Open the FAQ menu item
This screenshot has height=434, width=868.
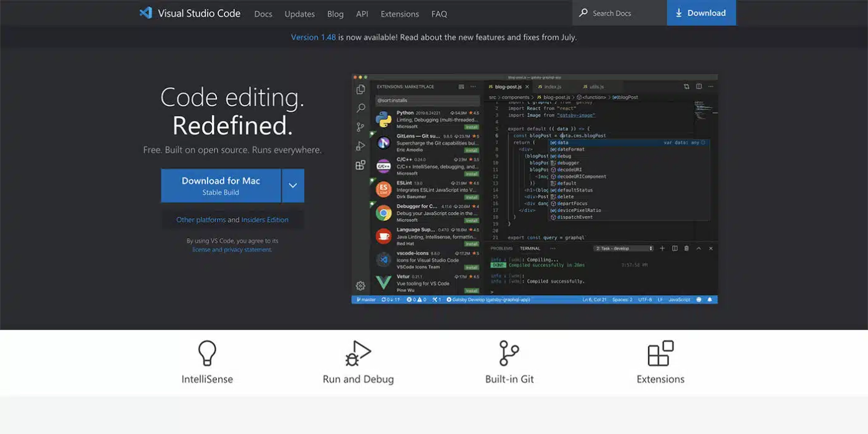pos(439,14)
